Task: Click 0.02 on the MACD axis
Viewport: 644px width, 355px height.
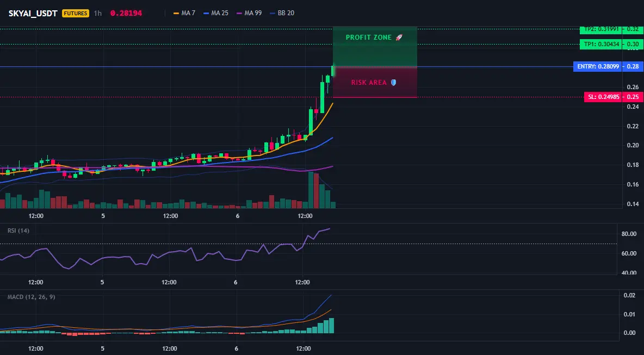Action: (630, 296)
